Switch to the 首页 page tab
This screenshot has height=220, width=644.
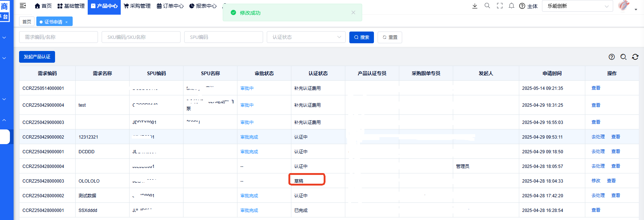click(x=27, y=22)
